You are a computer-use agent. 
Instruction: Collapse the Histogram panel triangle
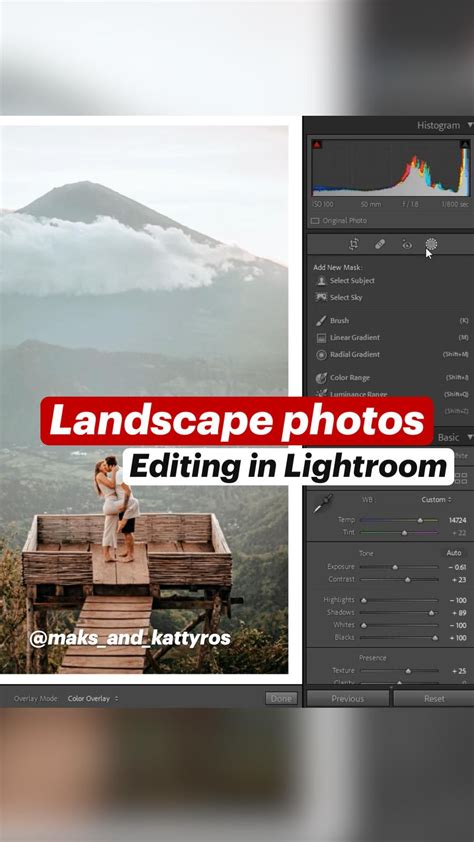coord(470,125)
